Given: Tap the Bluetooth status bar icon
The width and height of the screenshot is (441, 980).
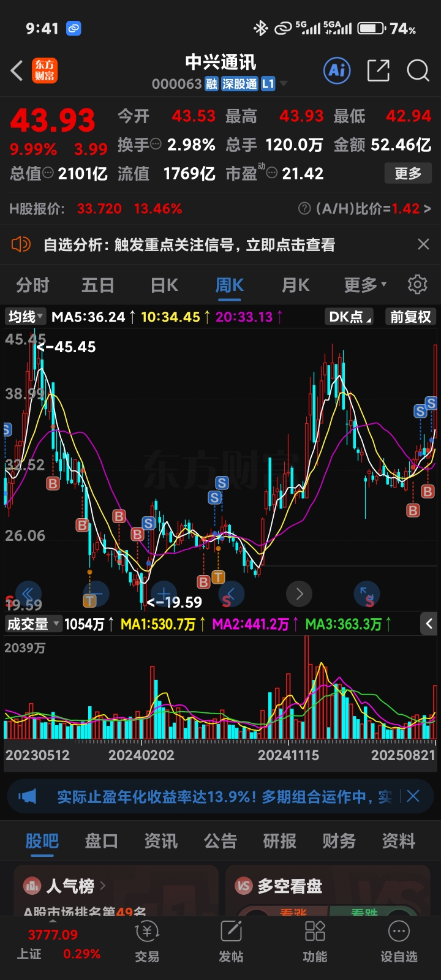Looking at the screenshot, I should (x=261, y=28).
